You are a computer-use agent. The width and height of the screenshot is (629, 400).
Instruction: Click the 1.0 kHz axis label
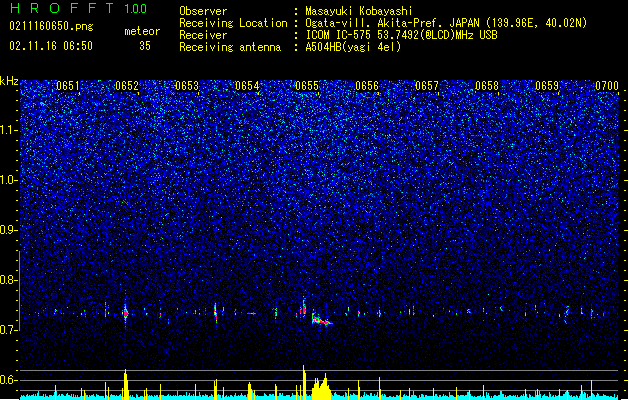pos(9,180)
